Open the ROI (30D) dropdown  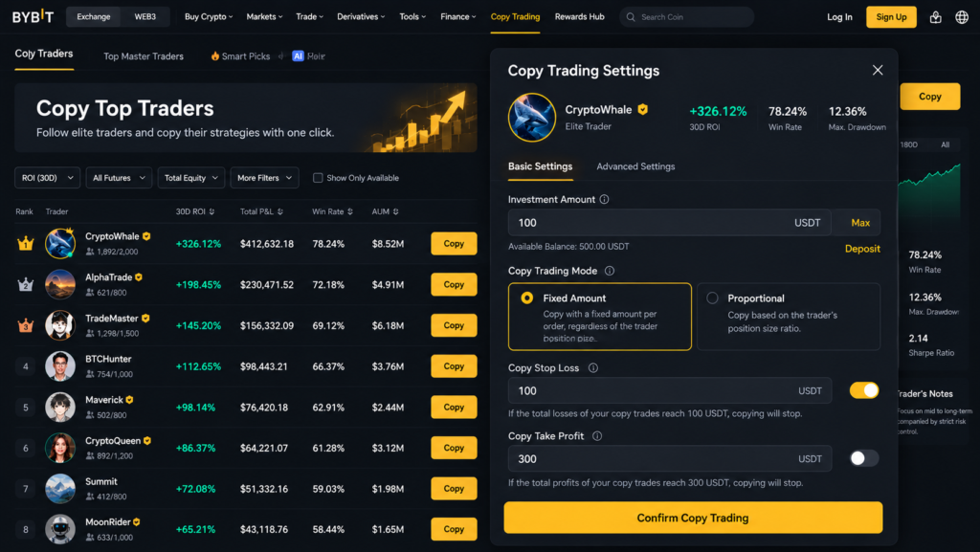(48, 178)
